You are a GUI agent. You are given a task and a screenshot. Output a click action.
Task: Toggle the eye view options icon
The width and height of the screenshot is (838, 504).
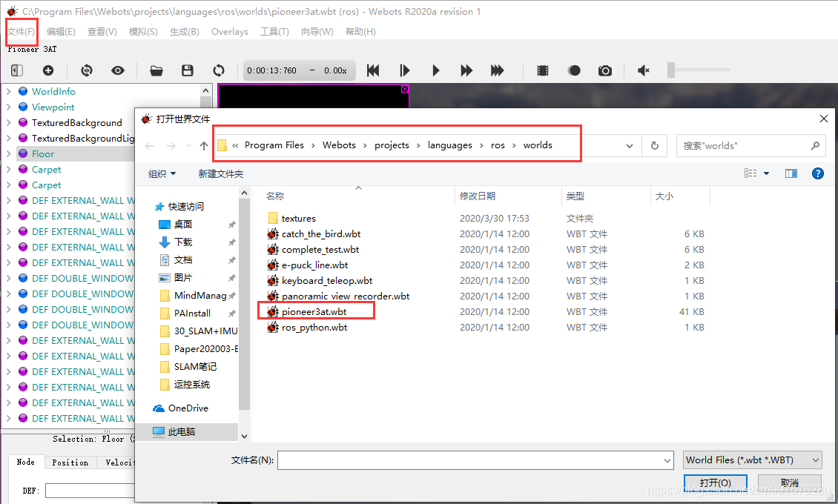[x=118, y=70]
